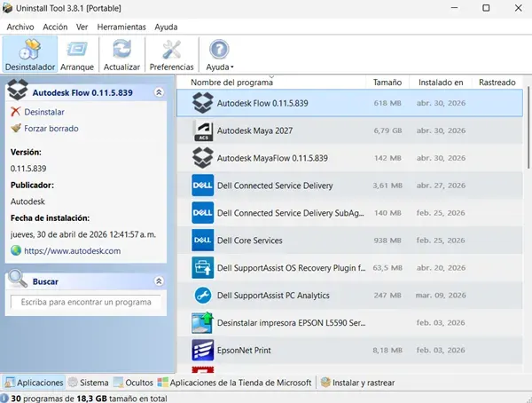Click Dell Connected Service Delivery icon
This screenshot has height=403, width=532.
(202, 186)
